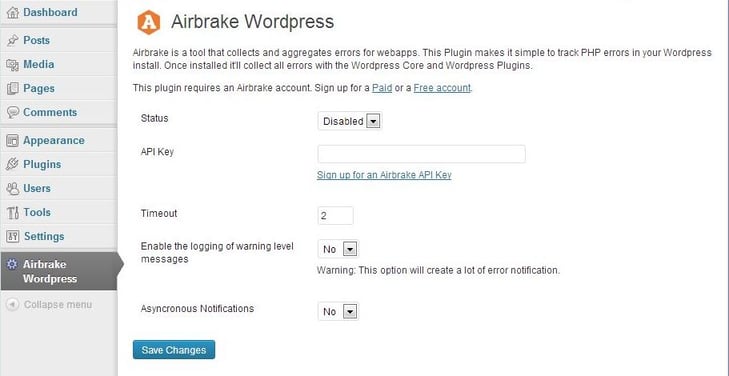729x376 pixels.
Task: Click the Posts pushpin icon
Action: [x=13, y=40]
